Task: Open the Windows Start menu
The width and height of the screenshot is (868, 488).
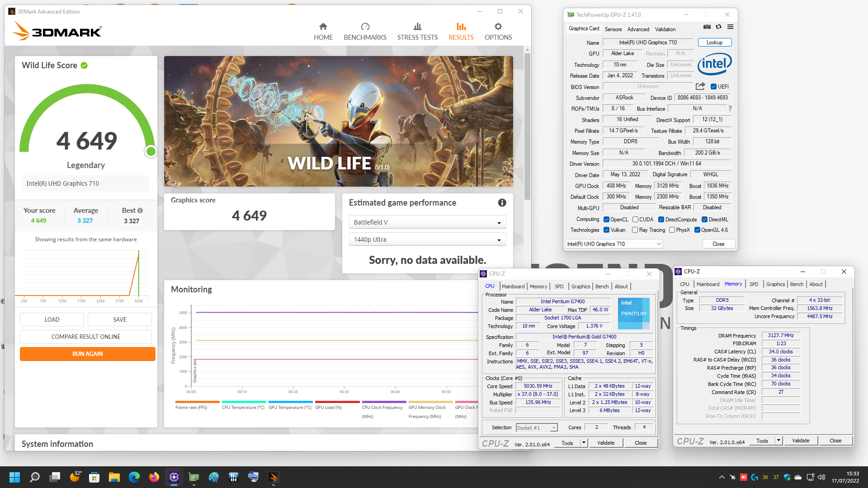Action: coord(14,477)
